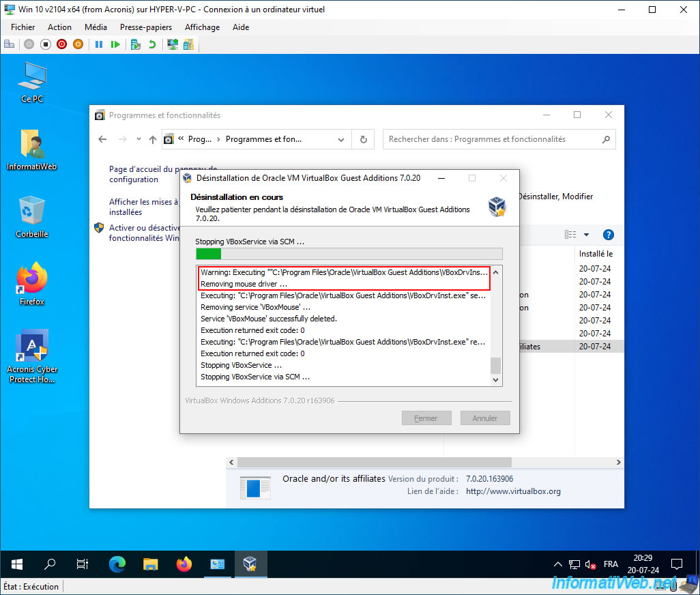
Task: Click the Programmes et fon... breadcrumb
Action: tap(263, 139)
